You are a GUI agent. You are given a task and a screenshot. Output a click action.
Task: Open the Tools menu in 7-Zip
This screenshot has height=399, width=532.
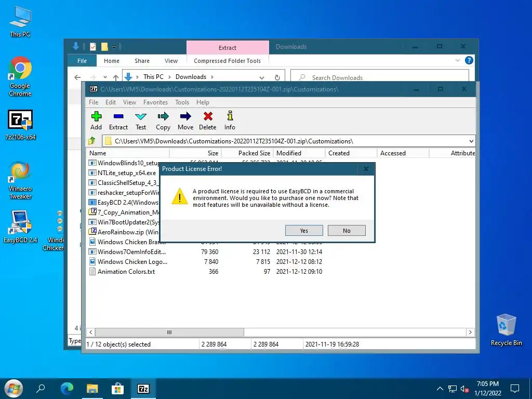pyautogui.click(x=182, y=102)
